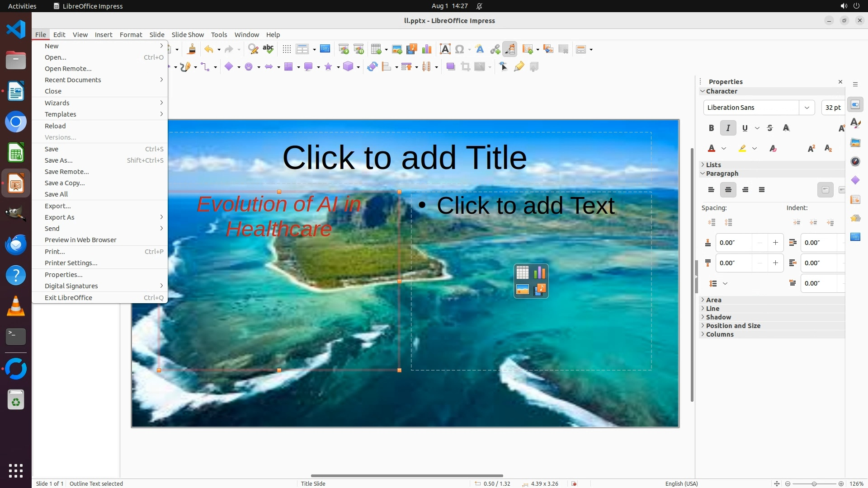868x488 pixels.
Task: Click the Insert Image toolbar icon
Action: click(x=396, y=49)
